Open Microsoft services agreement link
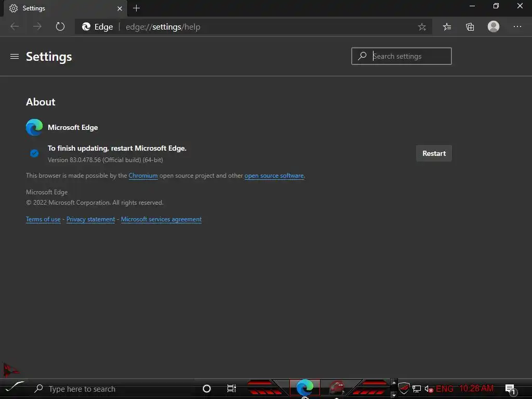The width and height of the screenshot is (532, 399). 161,220
